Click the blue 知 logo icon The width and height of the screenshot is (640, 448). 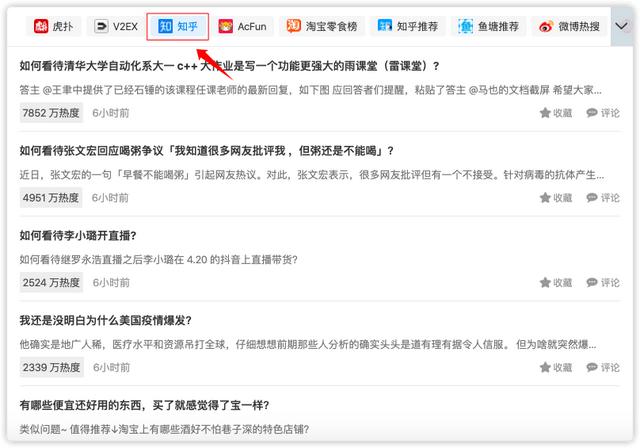(165, 27)
